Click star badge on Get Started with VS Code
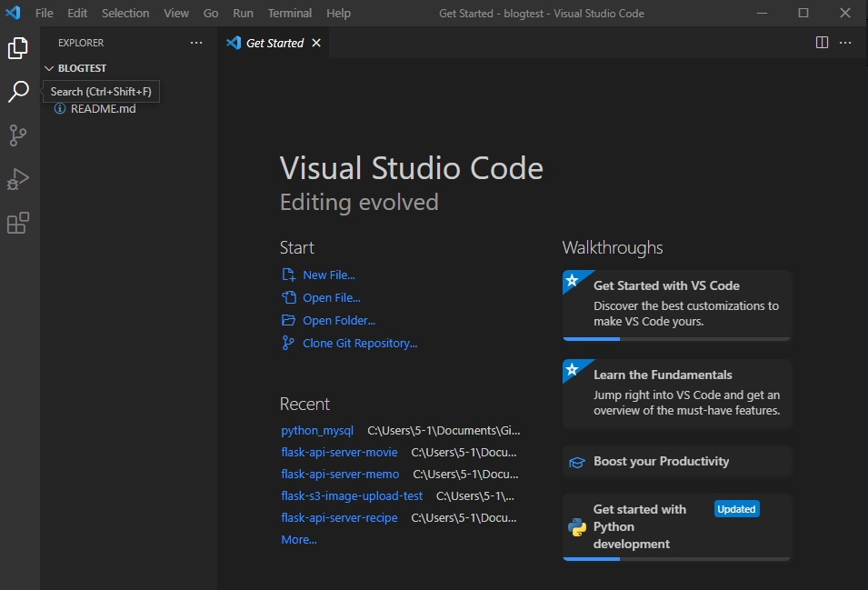Viewport: 868px width, 590px height. (x=573, y=280)
